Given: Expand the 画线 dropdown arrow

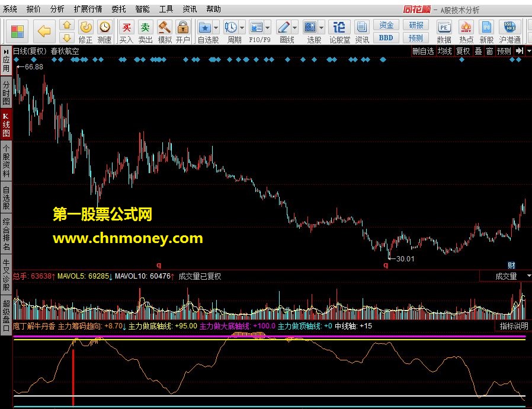Looking at the screenshot, I should (x=294, y=28).
